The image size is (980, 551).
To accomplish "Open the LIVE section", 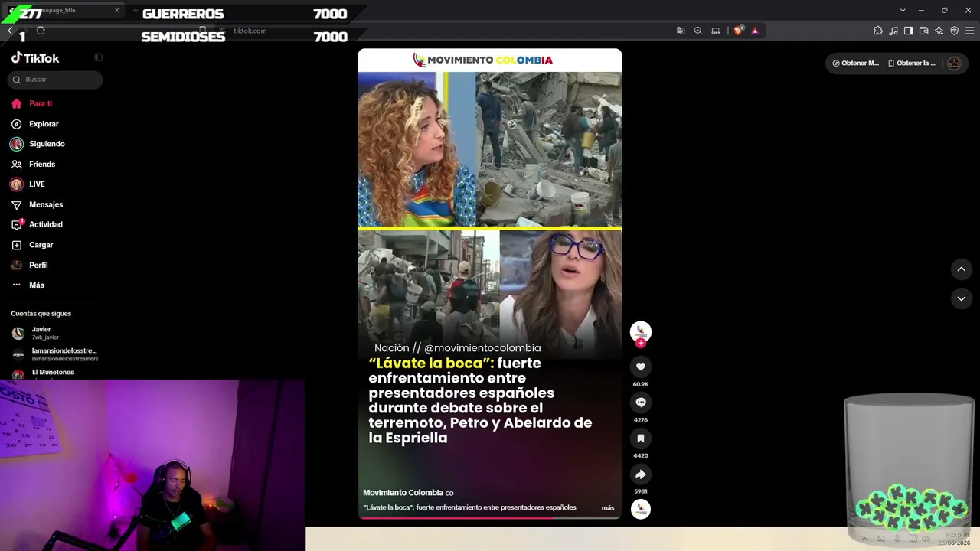I will (x=28, y=184).
